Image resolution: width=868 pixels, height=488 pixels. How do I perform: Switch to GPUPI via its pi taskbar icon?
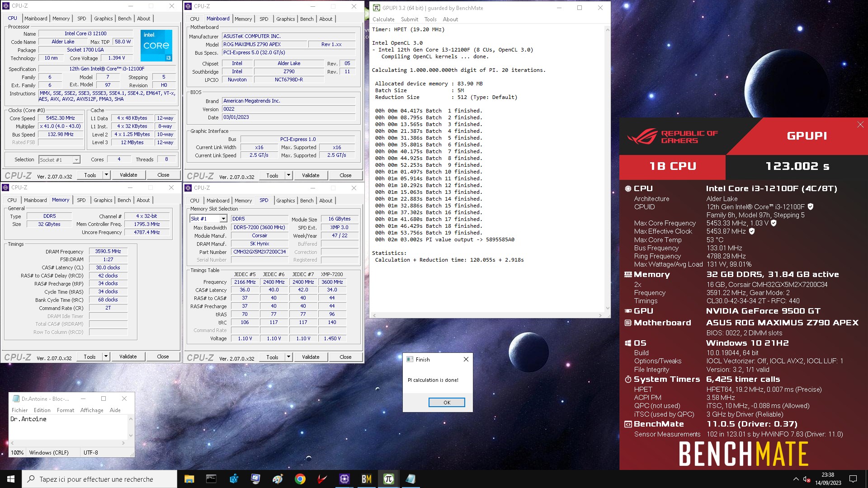[x=388, y=479]
